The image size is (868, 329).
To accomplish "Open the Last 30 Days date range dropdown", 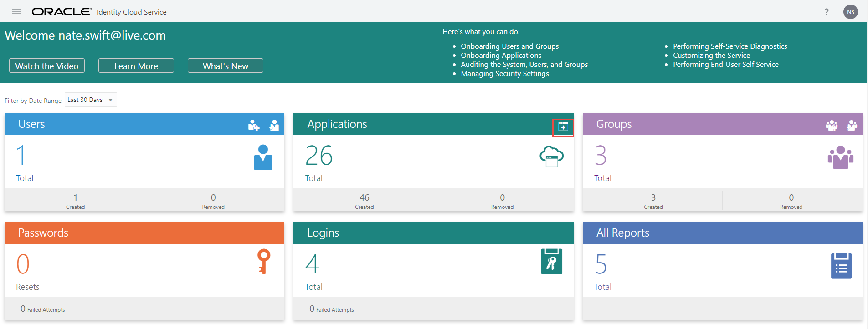I will coord(91,100).
